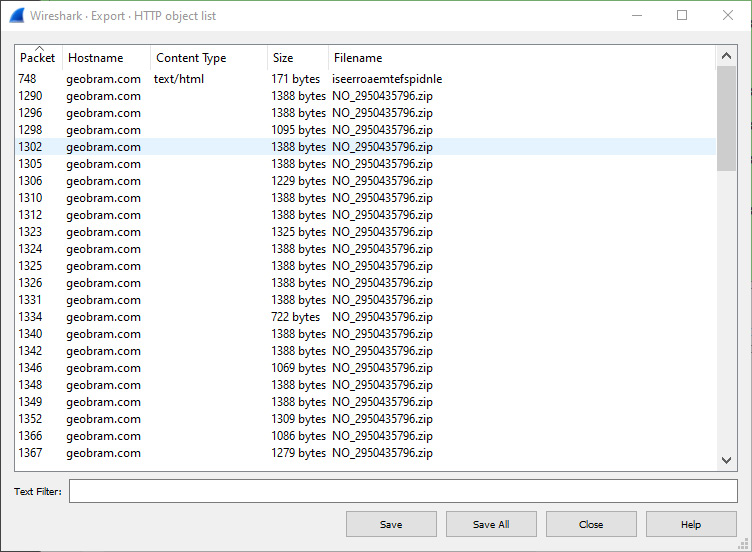Image resolution: width=752 pixels, height=552 pixels.
Task: Sort by the Packet column header
Action: [x=38, y=58]
